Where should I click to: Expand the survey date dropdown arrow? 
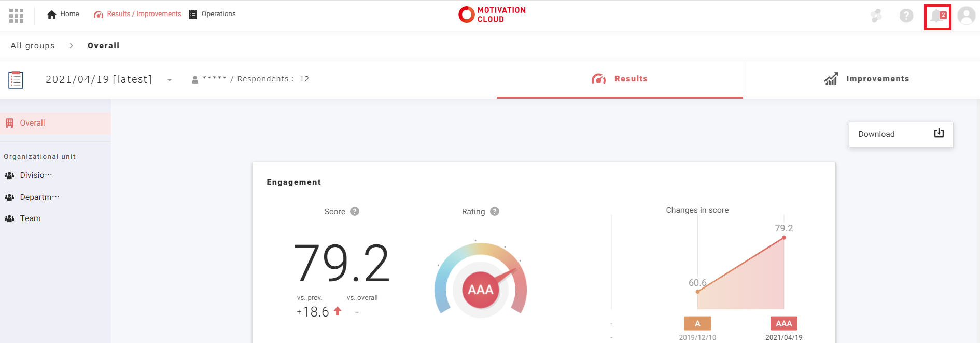[170, 80]
